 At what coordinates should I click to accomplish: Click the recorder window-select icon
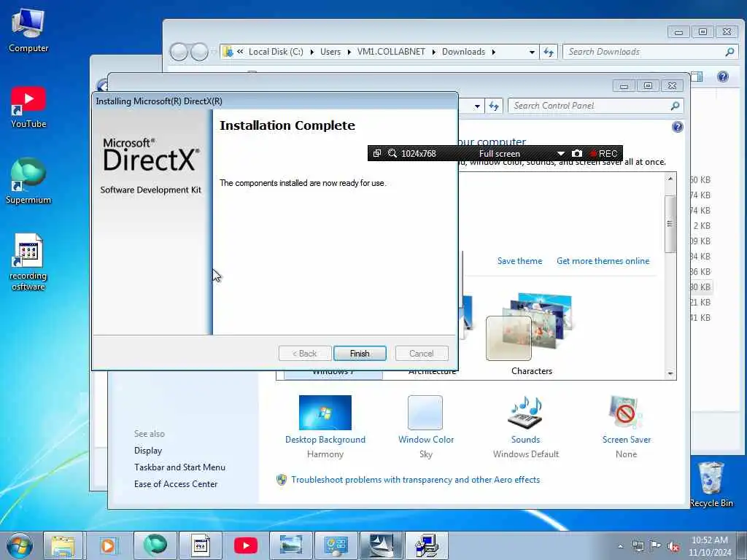tap(377, 153)
